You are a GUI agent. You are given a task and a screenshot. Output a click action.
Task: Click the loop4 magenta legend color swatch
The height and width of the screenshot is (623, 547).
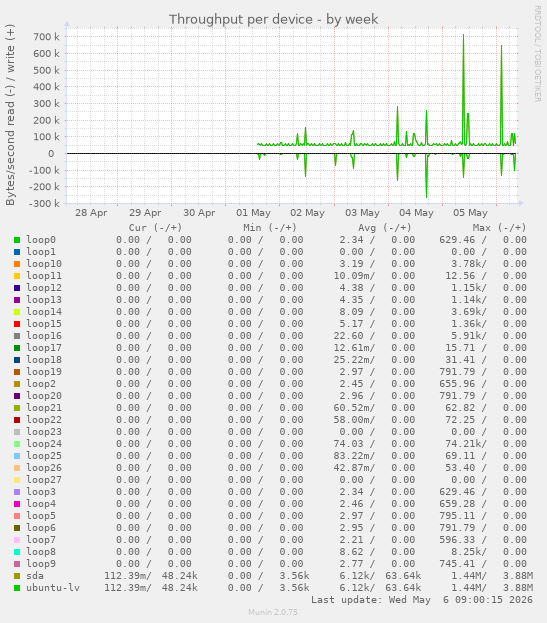click(x=17, y=504)
